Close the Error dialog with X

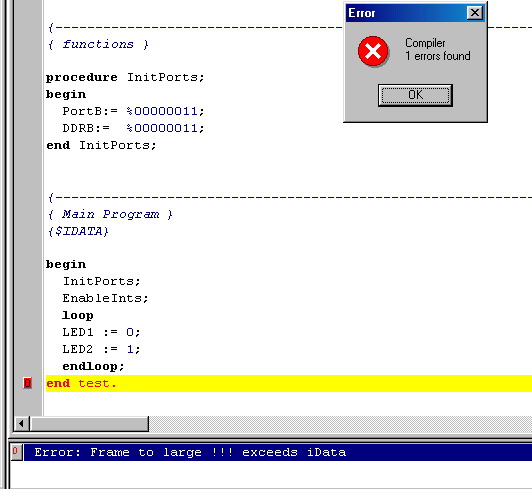click(x=474, y=13)
